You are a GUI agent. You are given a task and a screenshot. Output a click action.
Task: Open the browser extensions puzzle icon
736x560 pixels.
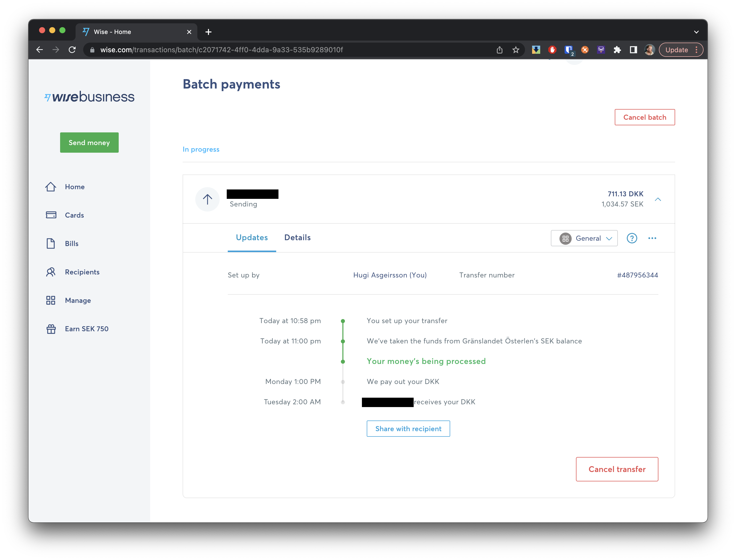(x=617, y=50)
